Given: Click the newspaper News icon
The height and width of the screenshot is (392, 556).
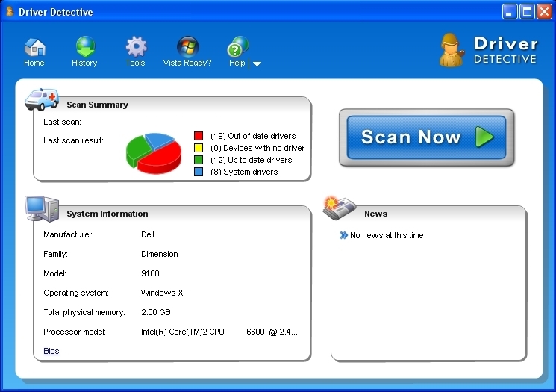Looking at the screenshot, I should [340, 208].
